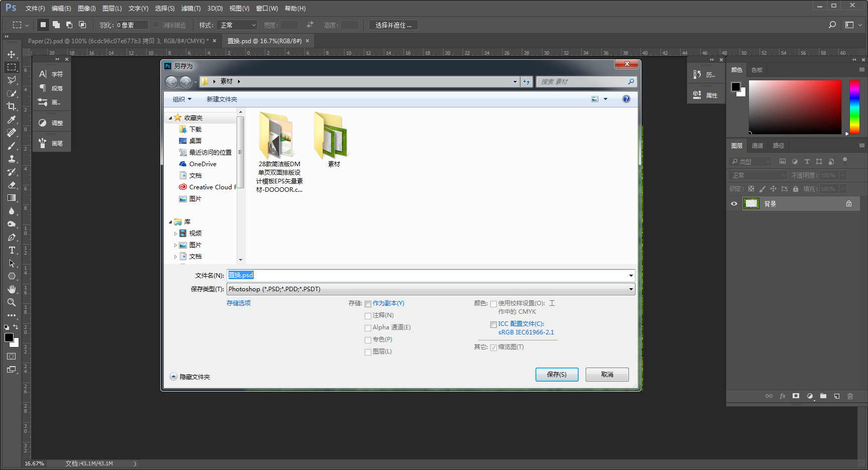The height and width of the screenshot is (470, 868).
Task: Toggle the ICC Profile checkbox
Action: tap(493, 324)
